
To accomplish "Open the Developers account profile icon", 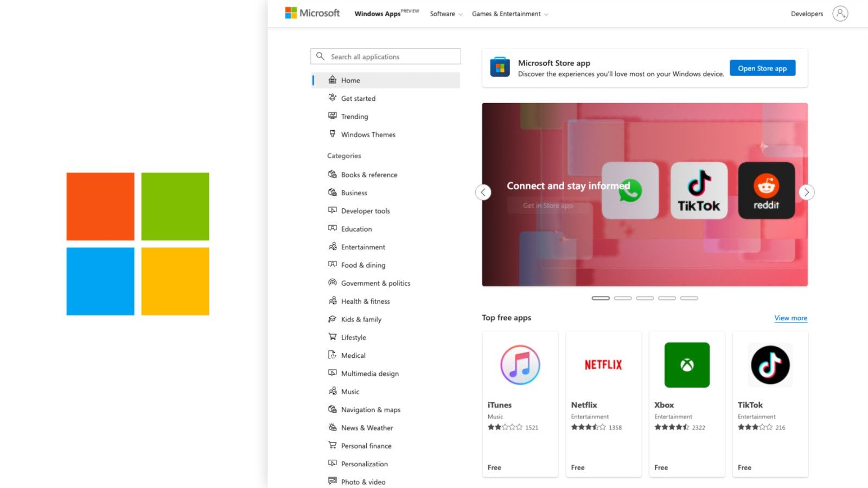I will tap(840, 14).
